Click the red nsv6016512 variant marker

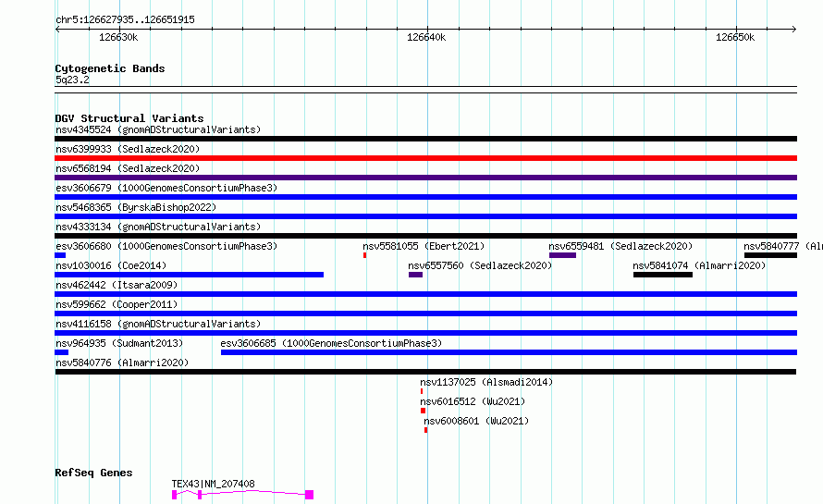[x=423, y=411]
